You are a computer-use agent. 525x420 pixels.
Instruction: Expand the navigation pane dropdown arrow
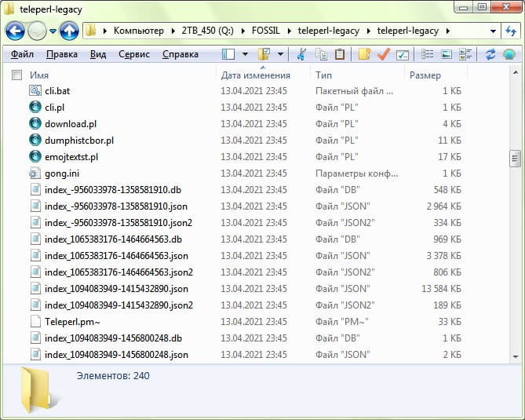point(245,54)
